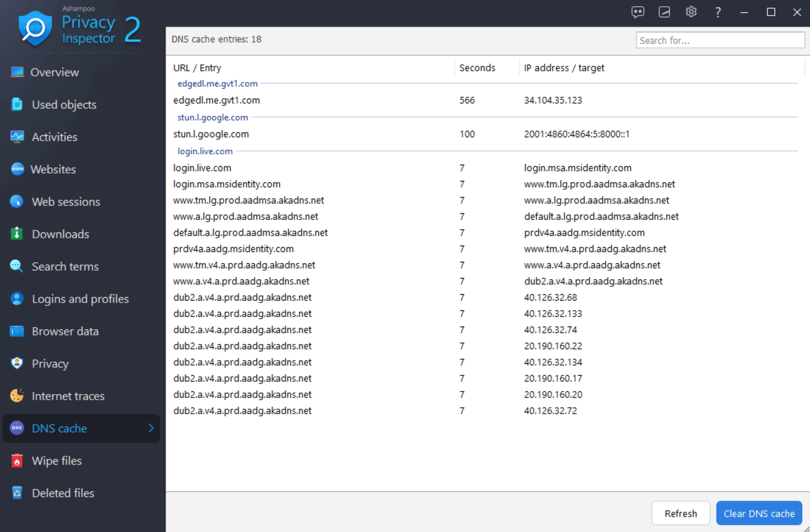The height and width of the screenshot is (532, 810).
Task: Open the application settings gear
Action: [691, 12]
